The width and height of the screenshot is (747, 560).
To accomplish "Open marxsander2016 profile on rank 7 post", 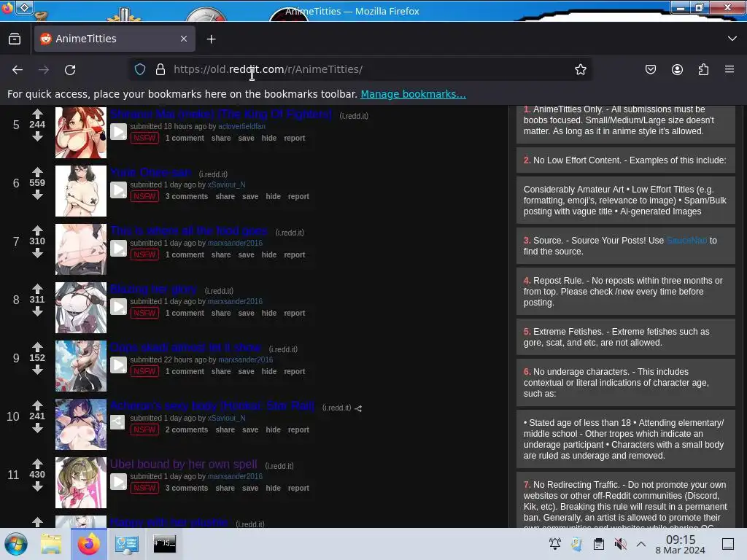I will pos(235,243).
